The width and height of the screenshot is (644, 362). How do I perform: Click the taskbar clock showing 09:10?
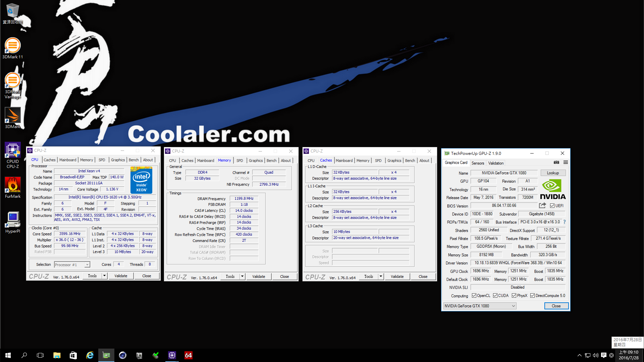[x=629, y=355]
